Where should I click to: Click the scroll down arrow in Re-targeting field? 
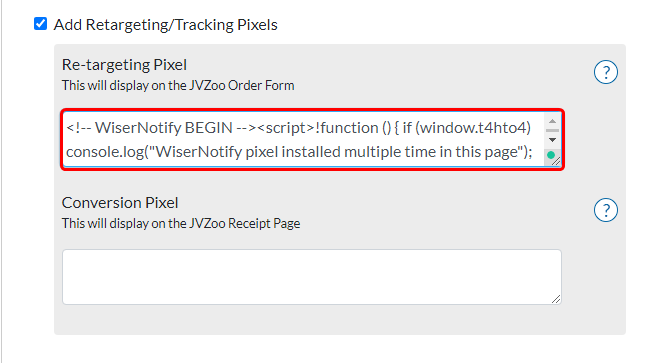(x=552, y=140)
